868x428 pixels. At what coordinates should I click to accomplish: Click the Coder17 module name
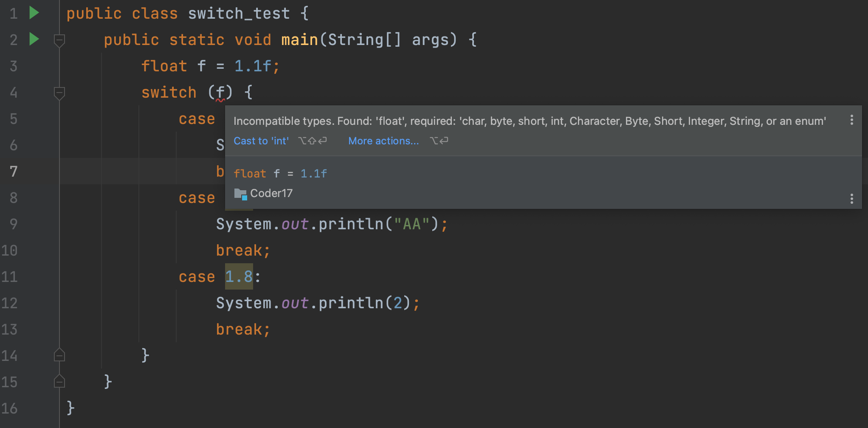click(x=271, y=193)
